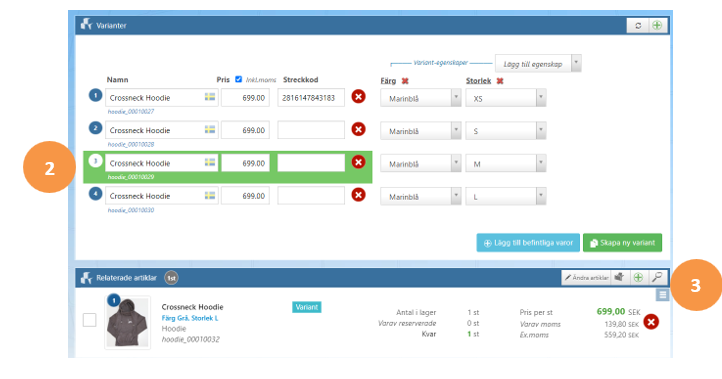Remove related article Crossneck Hoodie
722x379 pixels.
coord(651,322)
